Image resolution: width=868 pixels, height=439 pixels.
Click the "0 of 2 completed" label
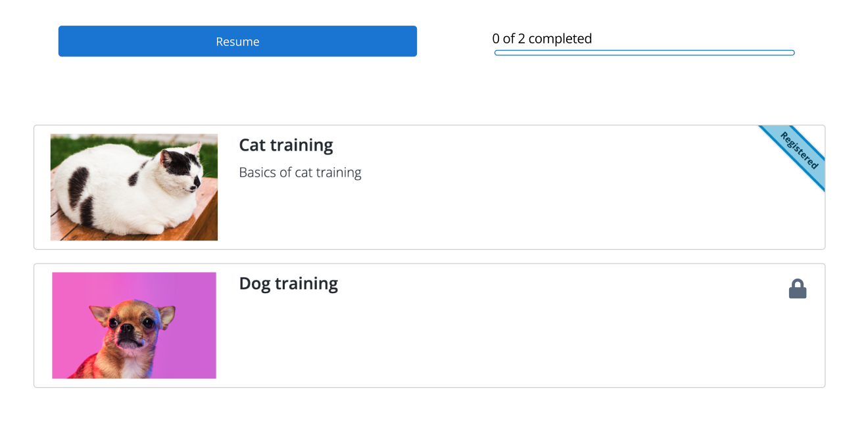[x=542, y=39]
